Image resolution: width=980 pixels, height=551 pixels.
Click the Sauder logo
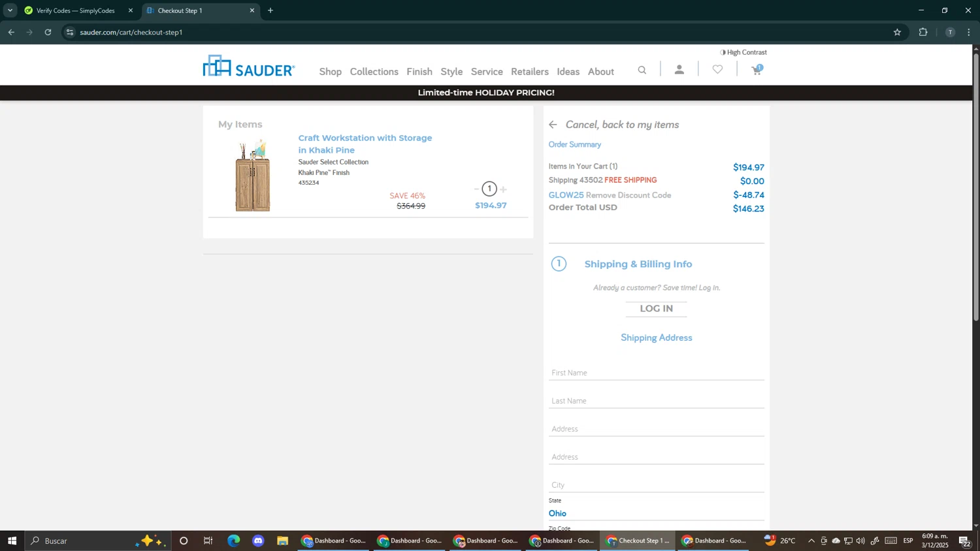[x=249, y=66]
